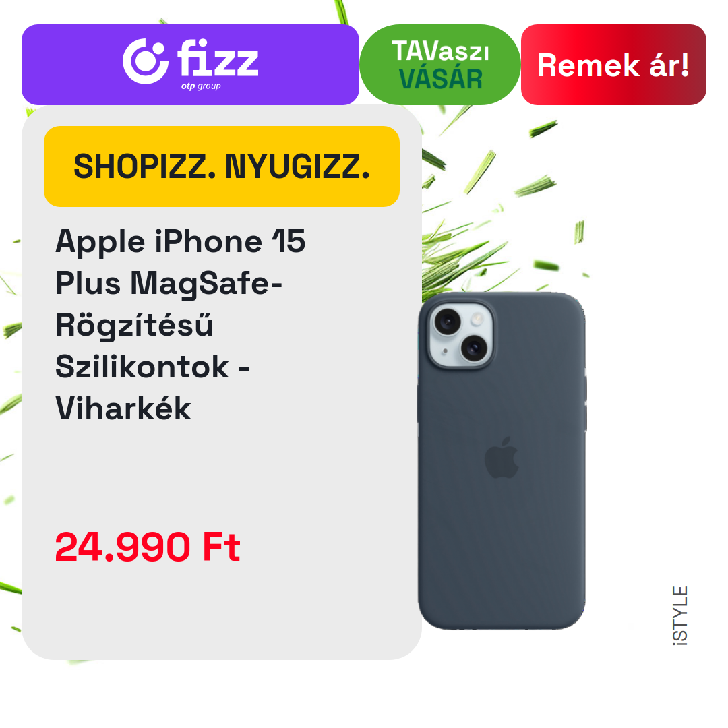This screenshot has height=728, width=728.
Task: Click the lower camera lens on the phone
Action: click(x=474, y=347)
